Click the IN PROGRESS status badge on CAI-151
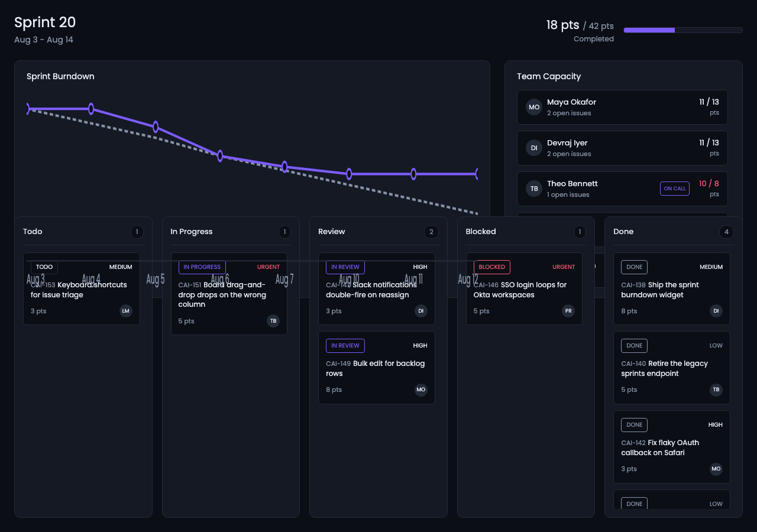Viewport: 757px width, 532px height. click(202, 267)
